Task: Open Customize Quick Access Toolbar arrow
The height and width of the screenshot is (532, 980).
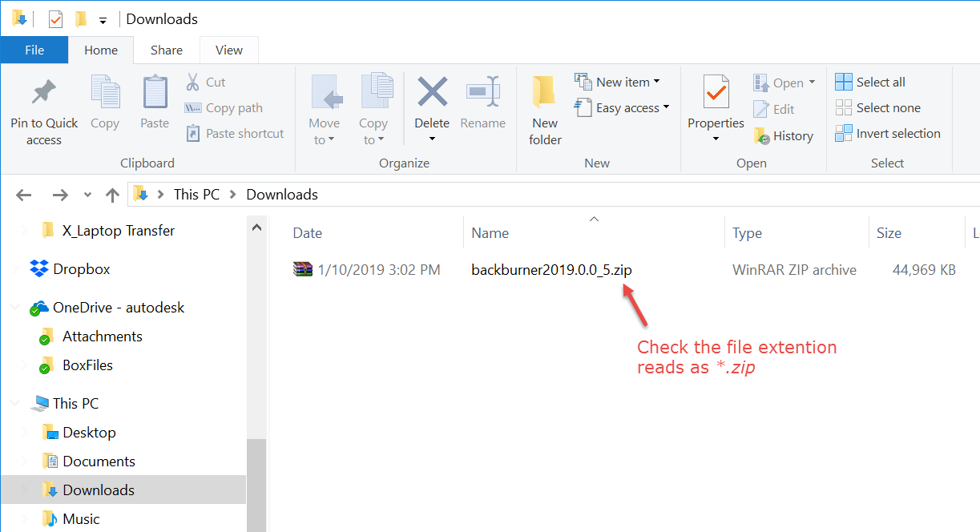Action: click(103, 20)
